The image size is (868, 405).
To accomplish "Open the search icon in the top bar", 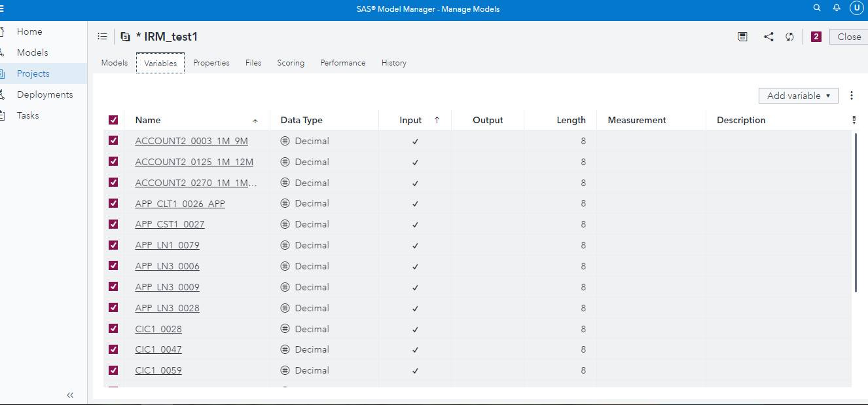I will [816, 8].
